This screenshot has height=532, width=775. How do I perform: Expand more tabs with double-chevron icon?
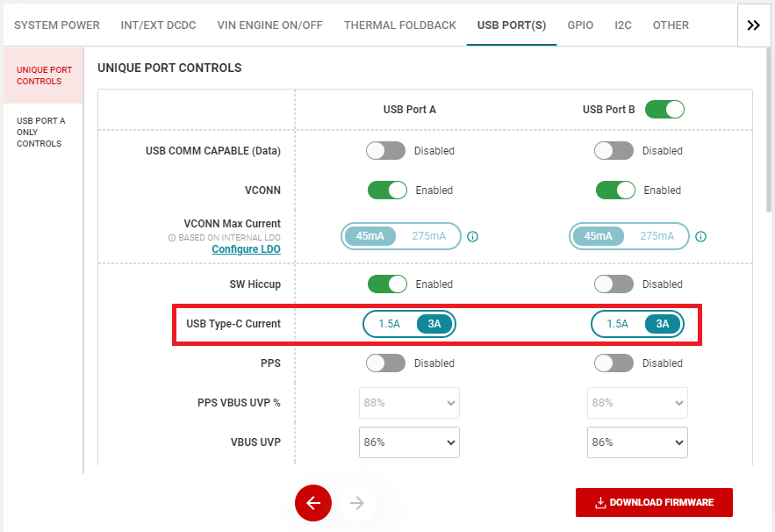tap(753, 25)
